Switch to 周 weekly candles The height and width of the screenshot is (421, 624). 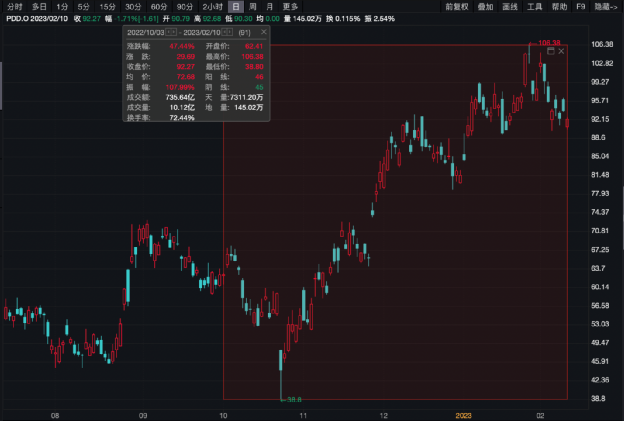pos(254,6)
